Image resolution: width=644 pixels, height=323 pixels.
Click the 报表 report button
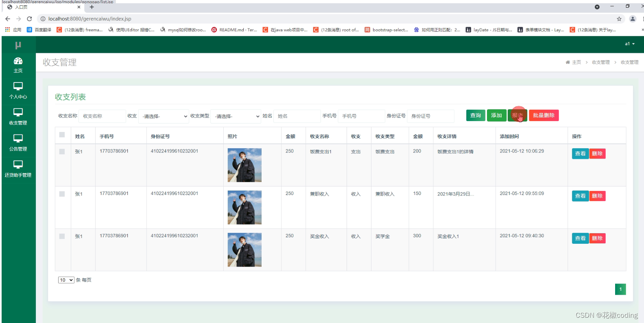pyautogui.click(x=517, y=115)
